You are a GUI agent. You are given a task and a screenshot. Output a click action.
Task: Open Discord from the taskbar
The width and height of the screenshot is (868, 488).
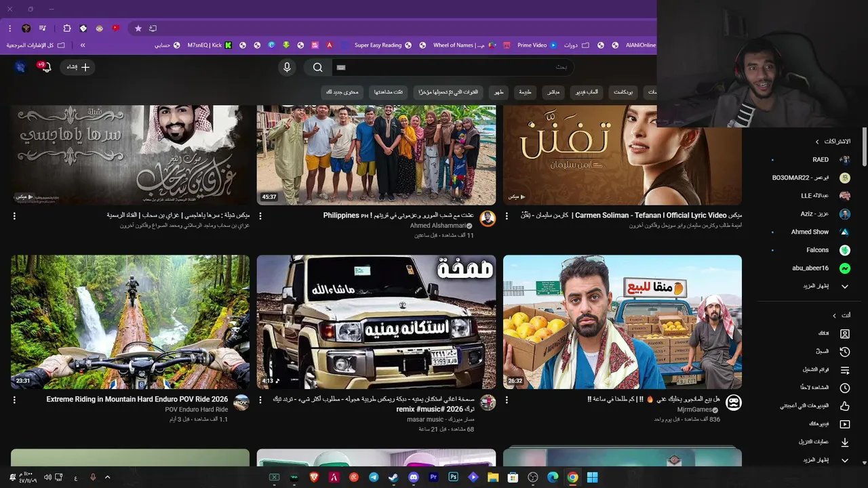pos(414,477)
